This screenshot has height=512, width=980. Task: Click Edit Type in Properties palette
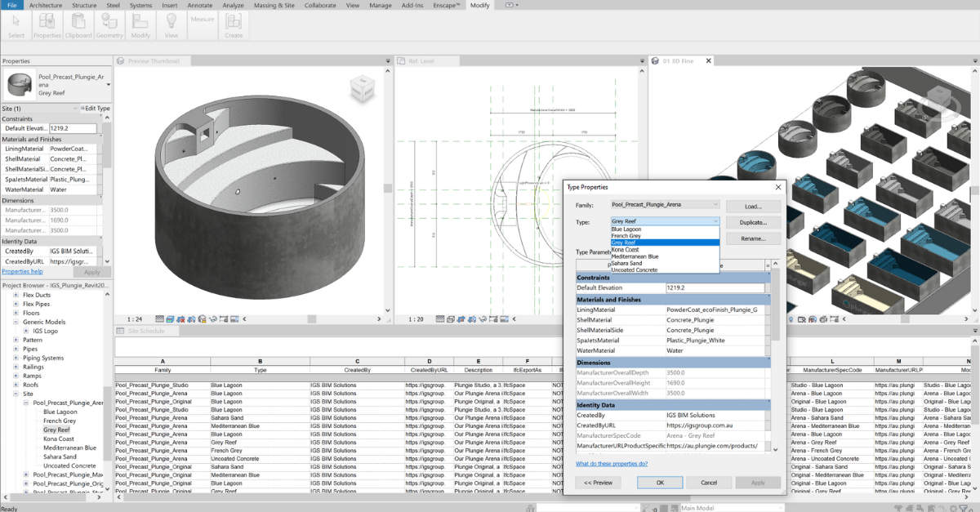click(x=94, y=108)
